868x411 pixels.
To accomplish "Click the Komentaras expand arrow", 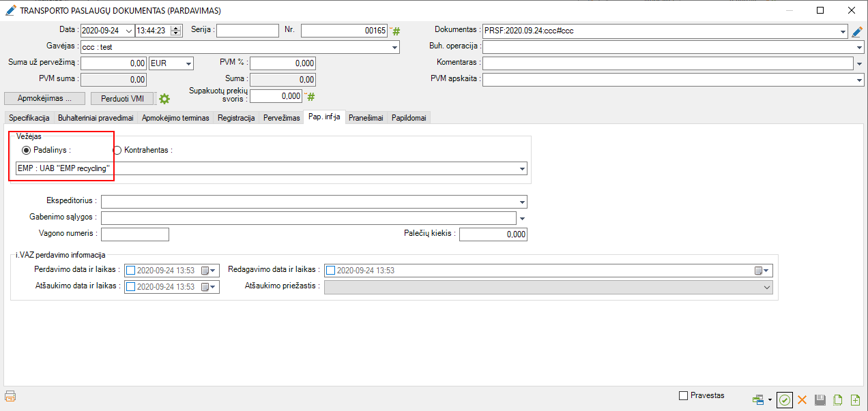I will (x=860, y=63).
